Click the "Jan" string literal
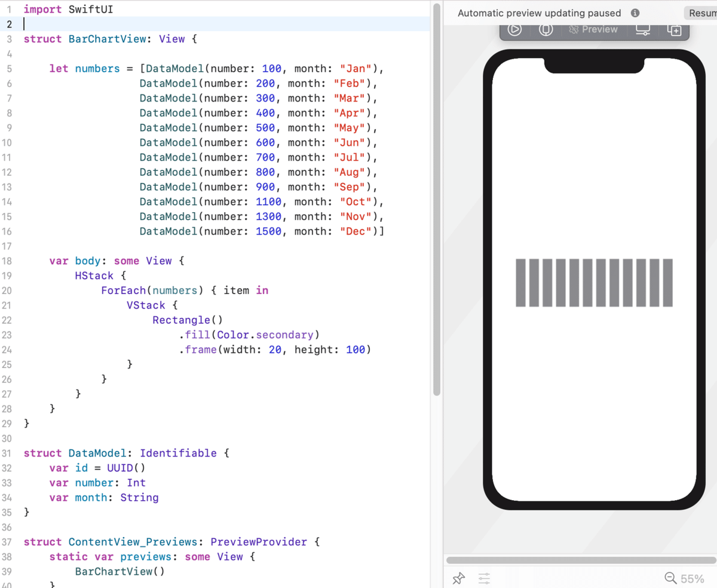This screenshot has width=717, height=588. pos(356,69)
